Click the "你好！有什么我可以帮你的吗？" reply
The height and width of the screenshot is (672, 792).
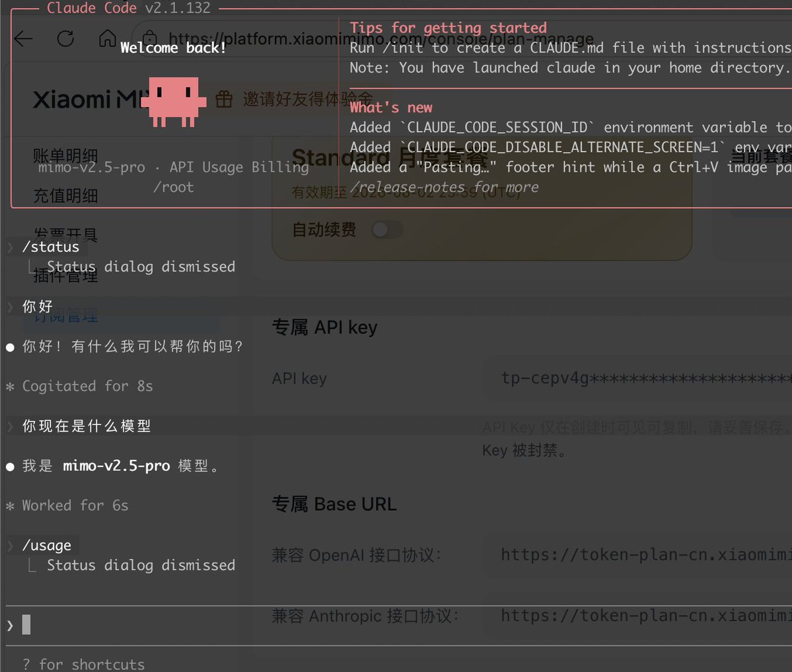click(x=133, y=346)
